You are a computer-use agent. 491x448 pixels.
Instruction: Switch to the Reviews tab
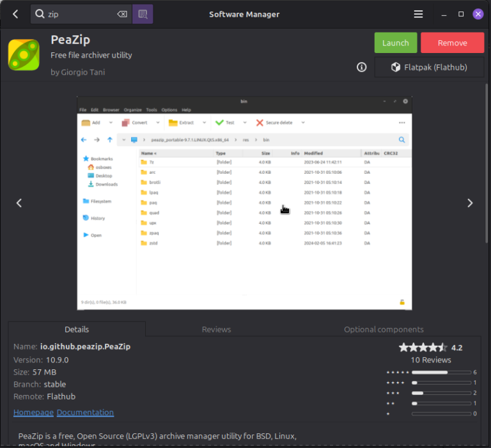tap(216, 329)
